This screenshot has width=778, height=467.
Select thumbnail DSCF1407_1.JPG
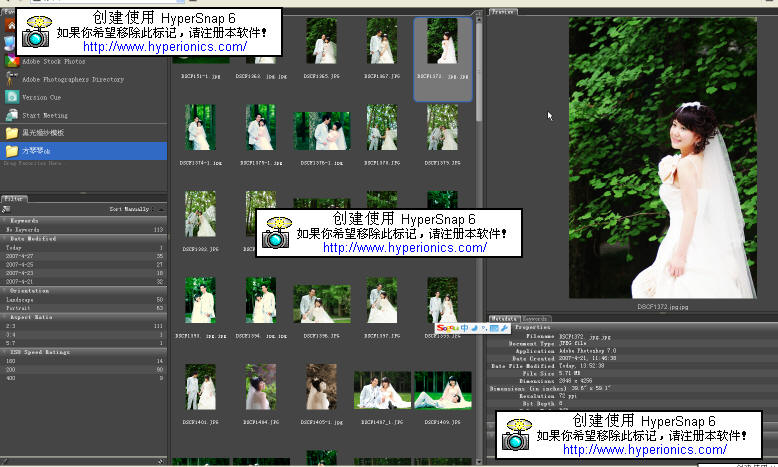(x=382, y=390)
